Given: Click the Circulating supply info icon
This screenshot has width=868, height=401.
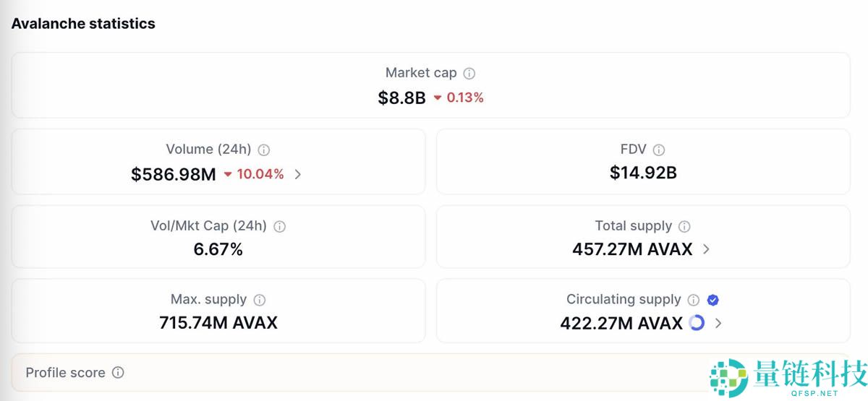Looking at the screenshot, I should (694, 300).
